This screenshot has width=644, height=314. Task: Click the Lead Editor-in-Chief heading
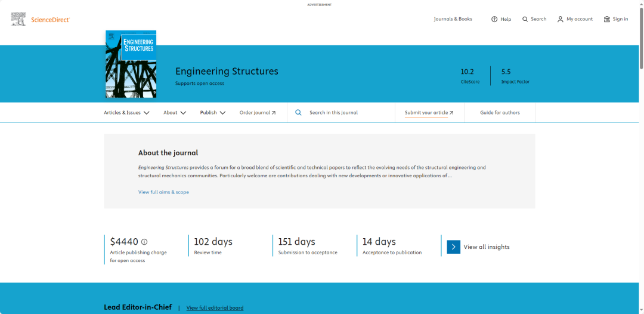(138, 307)
